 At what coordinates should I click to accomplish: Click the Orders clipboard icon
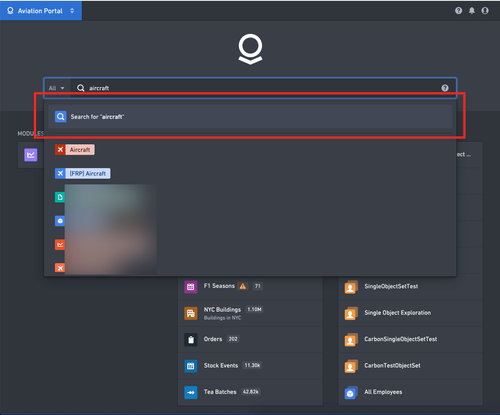[x=191, y=340]
